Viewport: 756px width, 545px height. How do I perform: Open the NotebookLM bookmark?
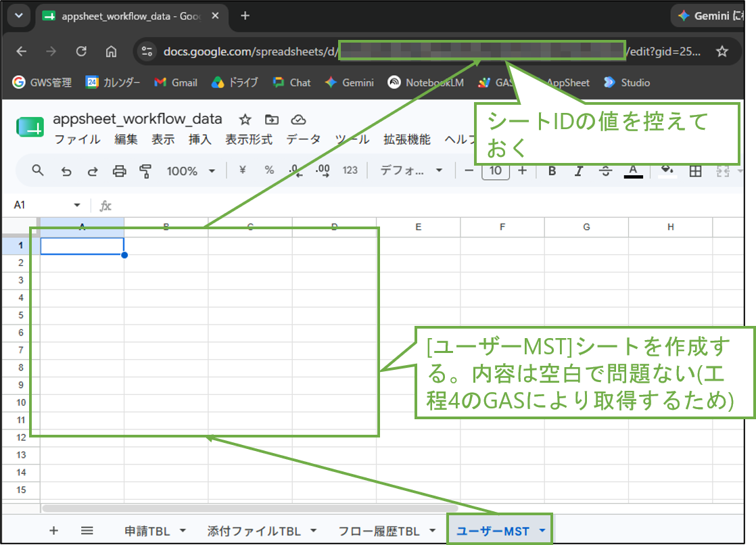[x=426, y=82]
